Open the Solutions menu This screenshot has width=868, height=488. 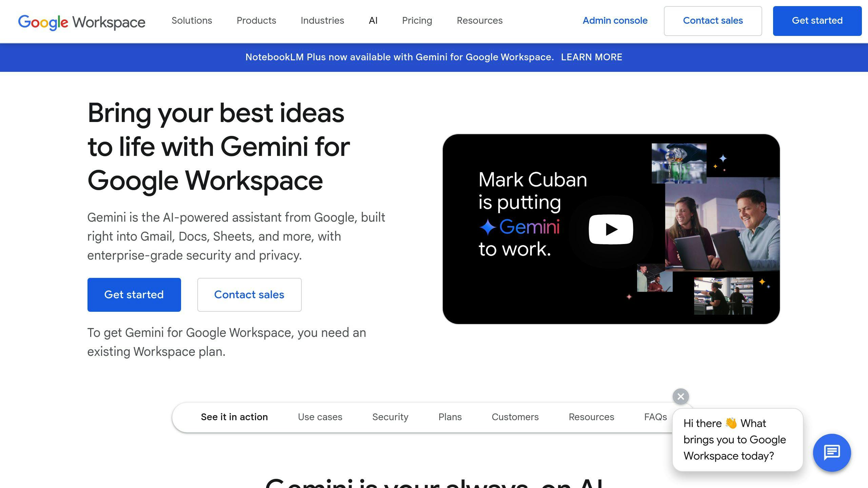click(x=192, y=21)
